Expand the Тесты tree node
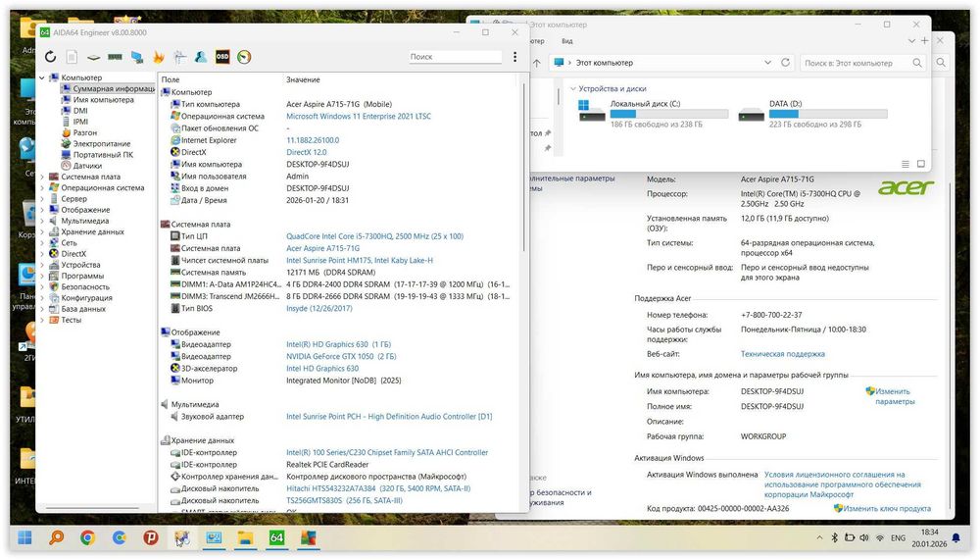 tap(42, 320)
